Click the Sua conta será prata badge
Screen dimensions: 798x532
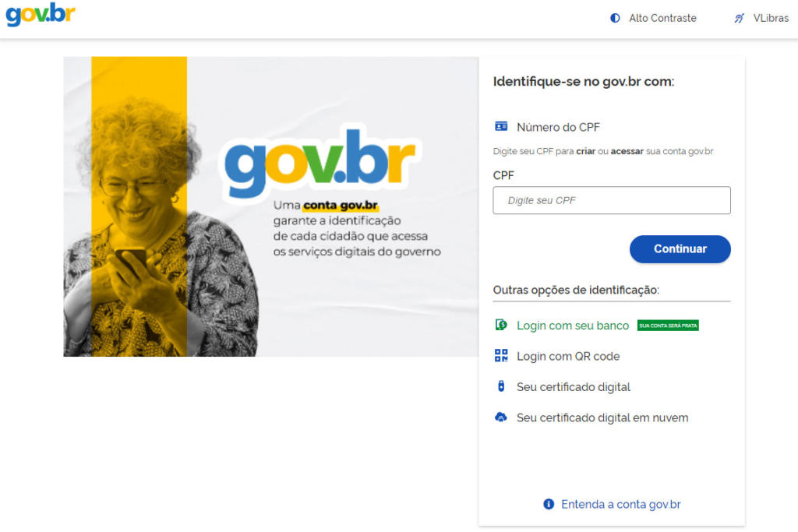pyautogui.click(x=668, y=326)
